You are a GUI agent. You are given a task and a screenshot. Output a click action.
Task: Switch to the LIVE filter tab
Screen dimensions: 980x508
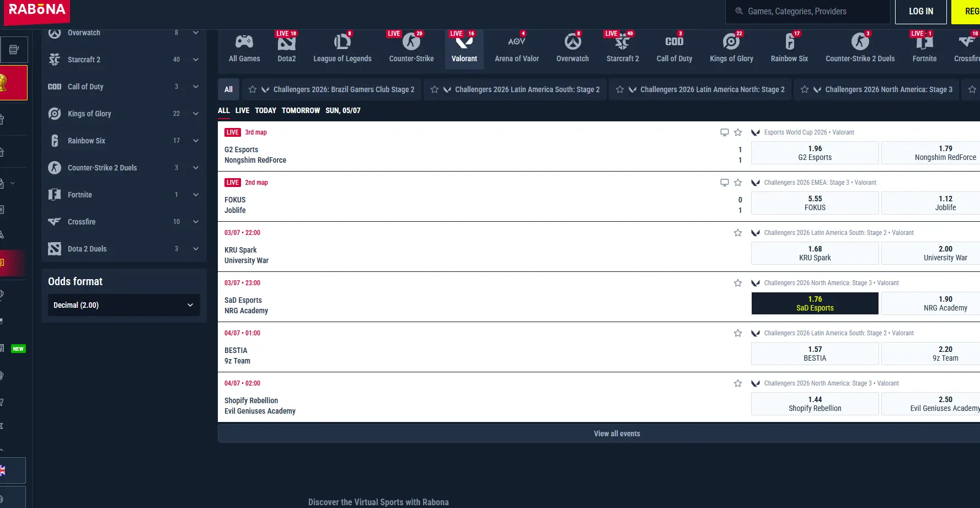(242, 110)
